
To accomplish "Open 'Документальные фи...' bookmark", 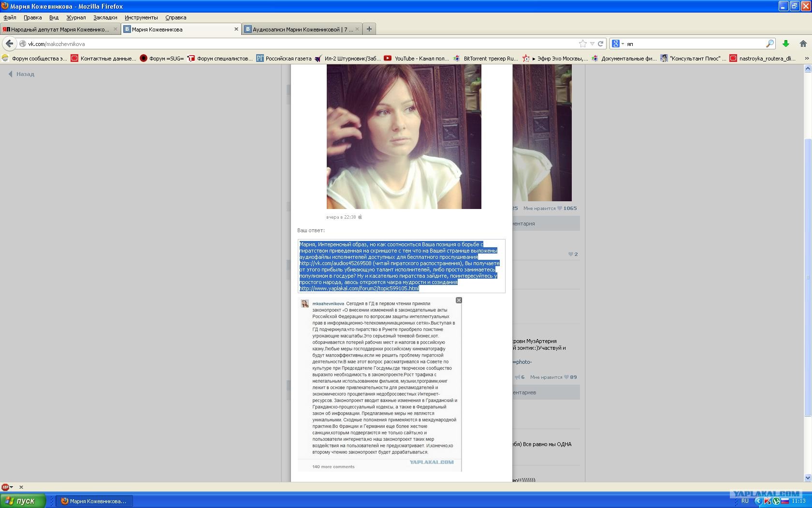I will (x=624, y=58).
